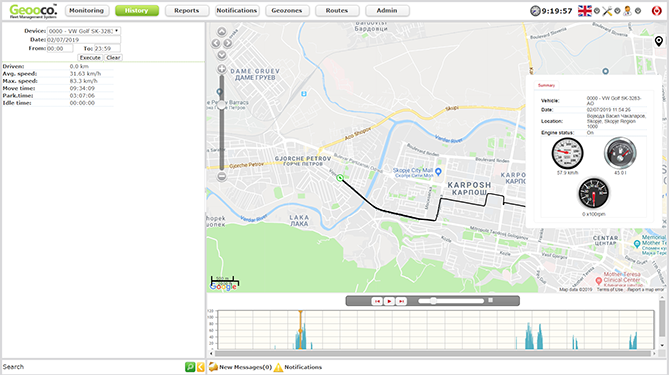The width and height of the screenshot is (669, 375).
Task: Click the Max. speed value 83.3 km/h
Action: (x=84, y=81)
